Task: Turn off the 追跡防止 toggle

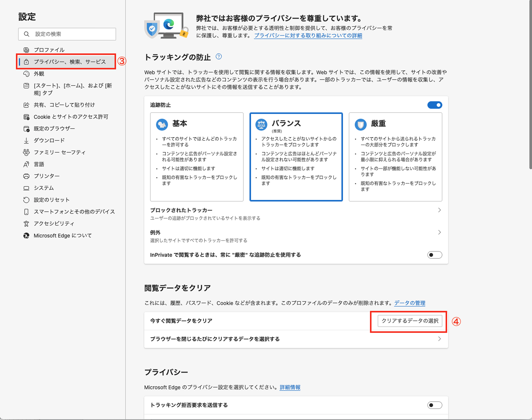Action: coord(434,105)
